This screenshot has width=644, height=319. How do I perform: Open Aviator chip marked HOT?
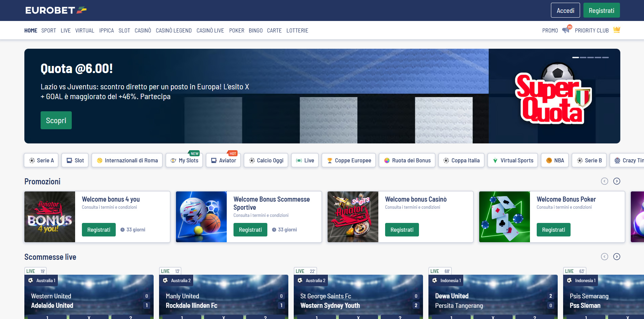click(223, 160)
